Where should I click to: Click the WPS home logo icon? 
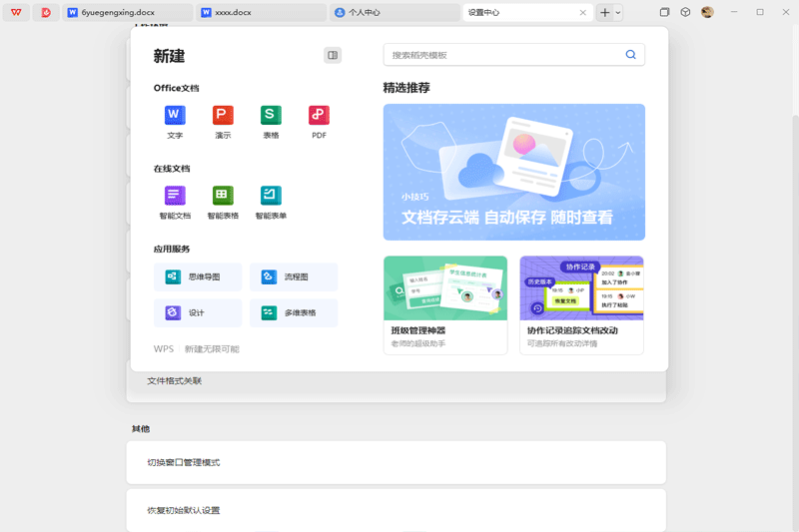pos(16,13)
